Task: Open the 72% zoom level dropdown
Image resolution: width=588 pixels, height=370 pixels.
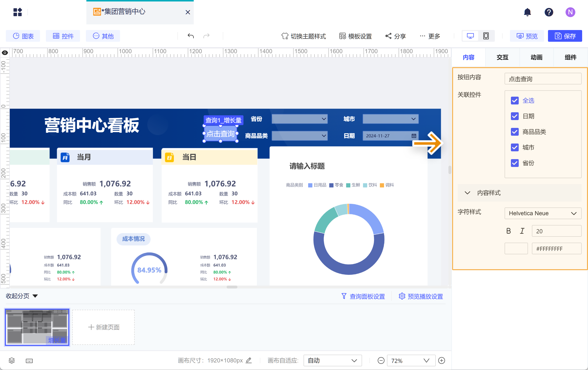Action: [411, 360]
